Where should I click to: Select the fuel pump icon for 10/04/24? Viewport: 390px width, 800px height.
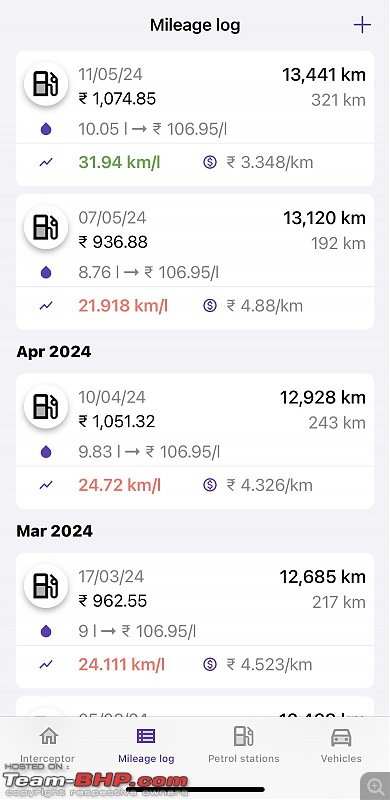(x=46, y=407)
